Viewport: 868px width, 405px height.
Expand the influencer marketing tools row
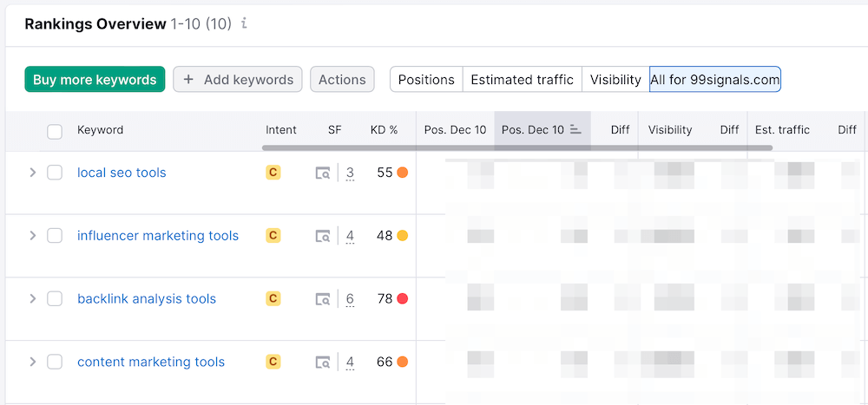tap(32, 236)
